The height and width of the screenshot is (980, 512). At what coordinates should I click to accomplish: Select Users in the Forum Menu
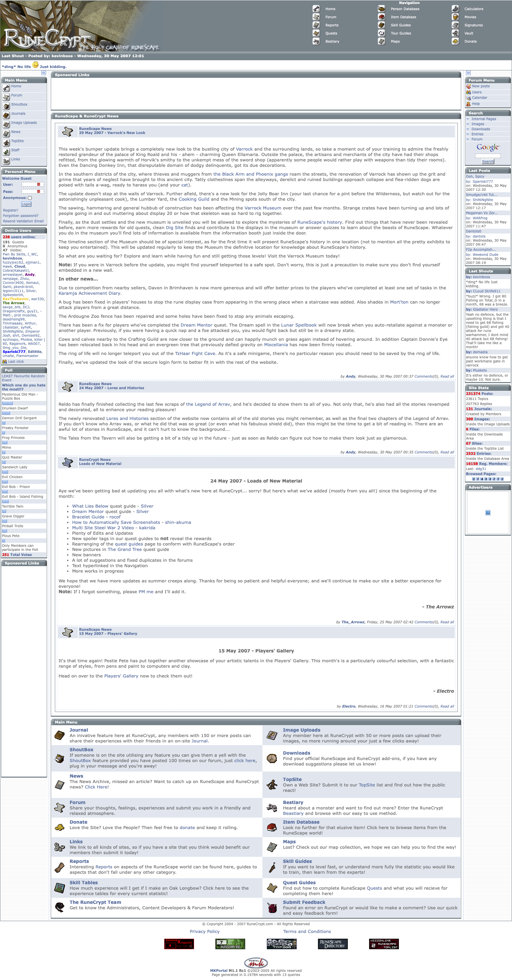click(x=476, y=92)
